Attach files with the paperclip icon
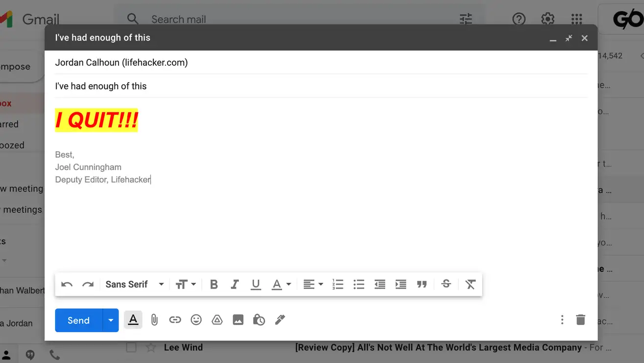 click(x=154, y=320)
